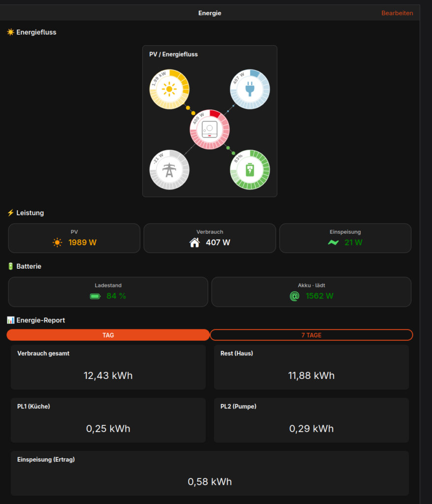The image size is (432, 504).
Task: Open the Ladestand 84 % card
Action: 108,292
